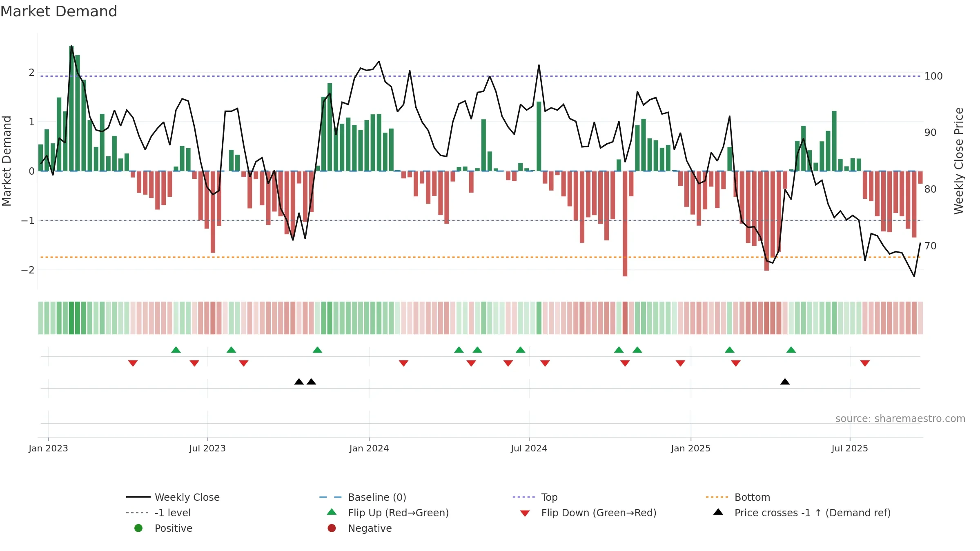Click the last red flip-down marker after Jul 2025
The image size is (980, 551).
click(865, 363)
